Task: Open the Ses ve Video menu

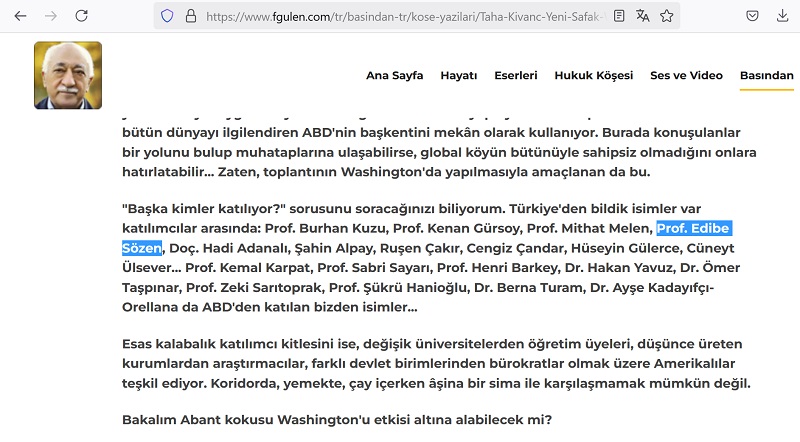Action: coord(686,76)
